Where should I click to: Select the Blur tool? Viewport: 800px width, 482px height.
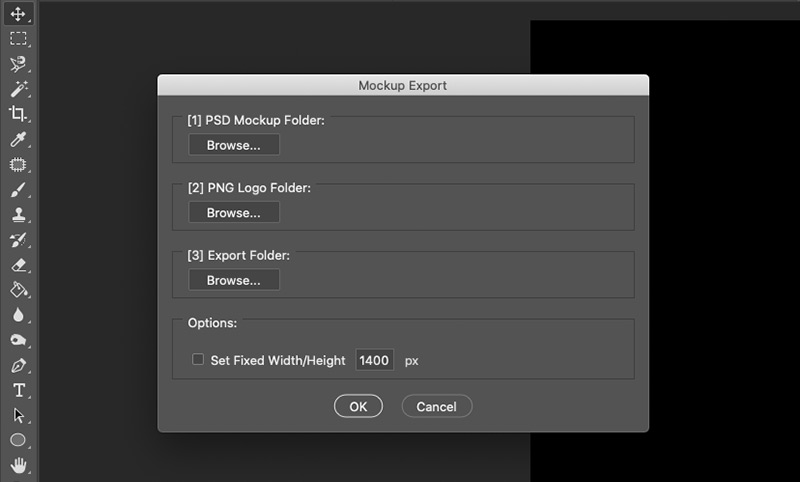[x=18, y=315]
